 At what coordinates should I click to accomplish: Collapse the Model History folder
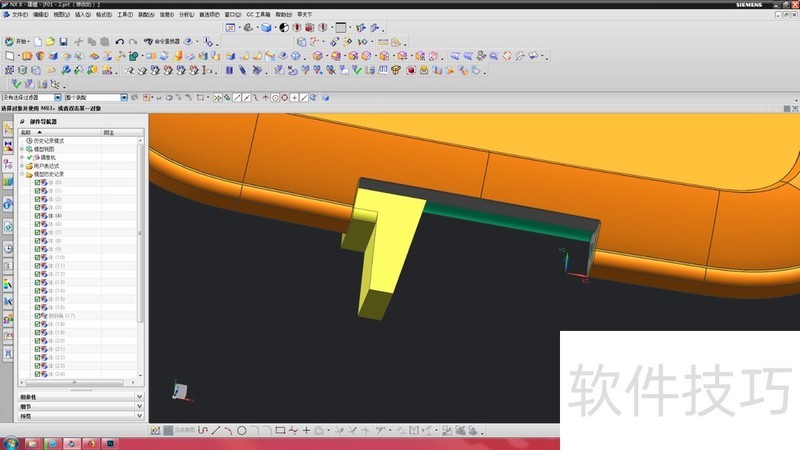[23, 174]
